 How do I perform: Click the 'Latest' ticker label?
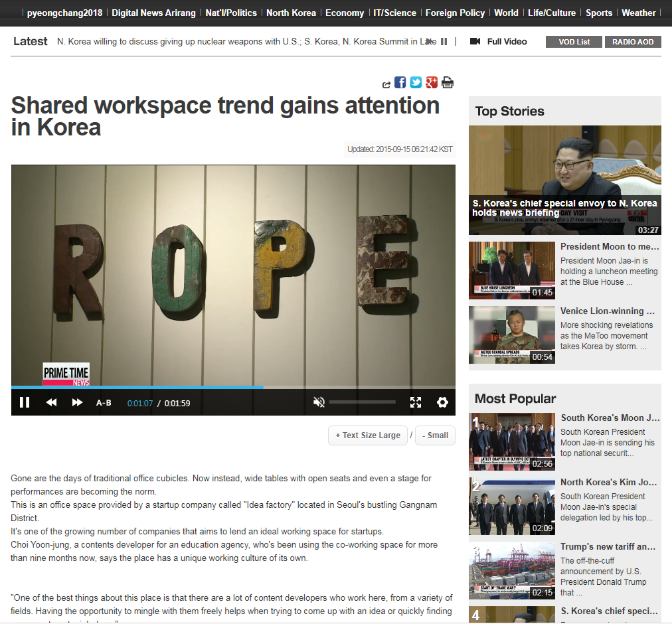pos(30,41)
